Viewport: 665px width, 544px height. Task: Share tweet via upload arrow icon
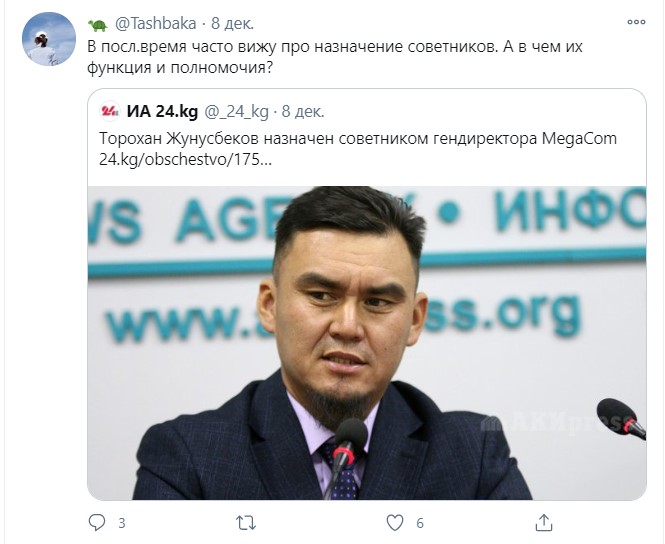(544, 522)
